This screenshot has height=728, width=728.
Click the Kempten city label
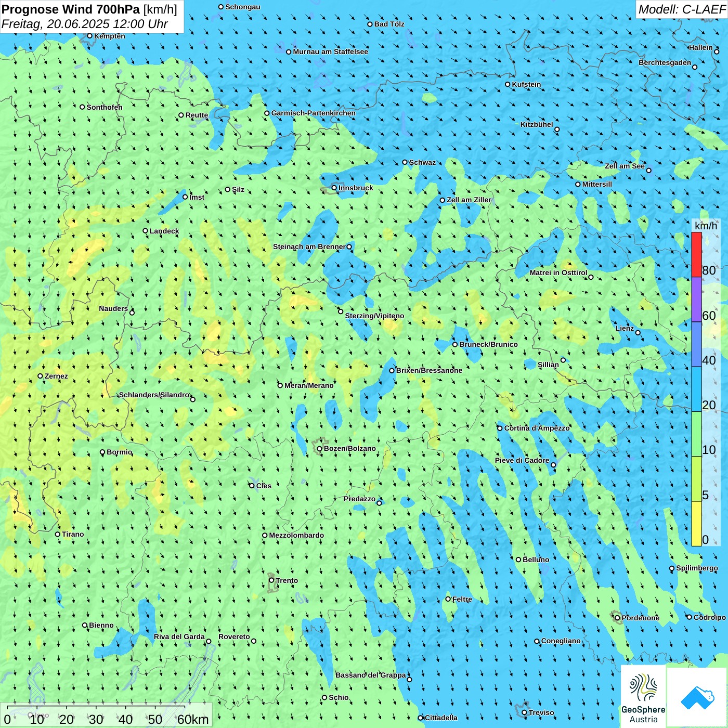pos(109,36)
